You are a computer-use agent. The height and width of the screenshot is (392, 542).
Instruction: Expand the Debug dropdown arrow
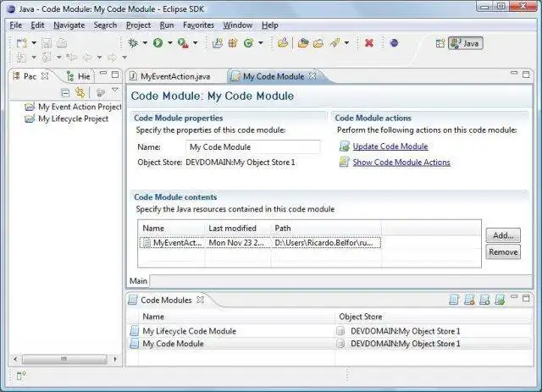click(145, 43)
